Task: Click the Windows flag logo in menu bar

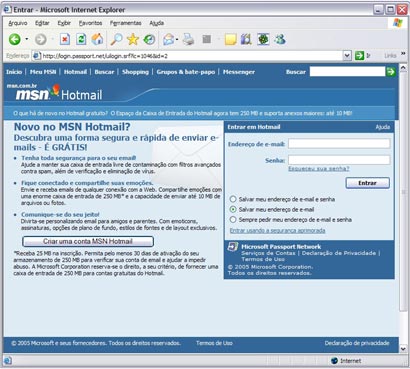Action: (x=398, y=23)
